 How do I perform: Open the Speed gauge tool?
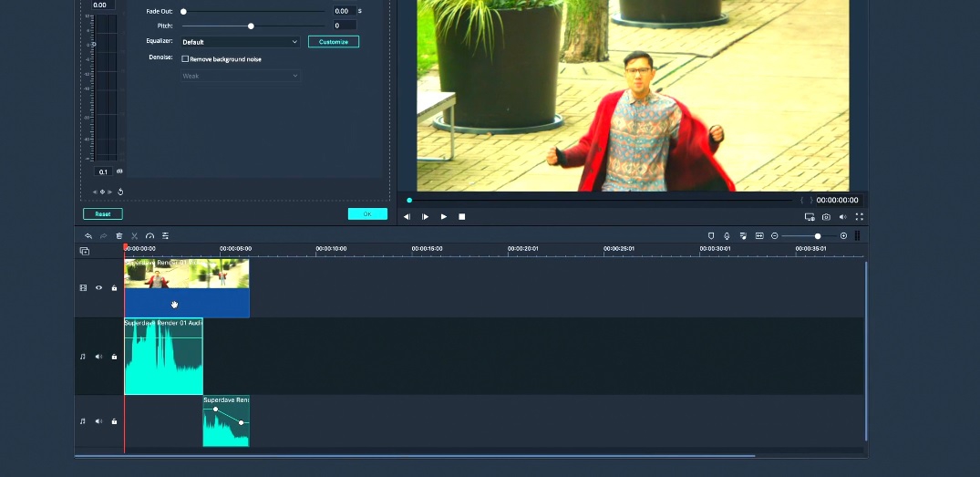click(150, 236)
